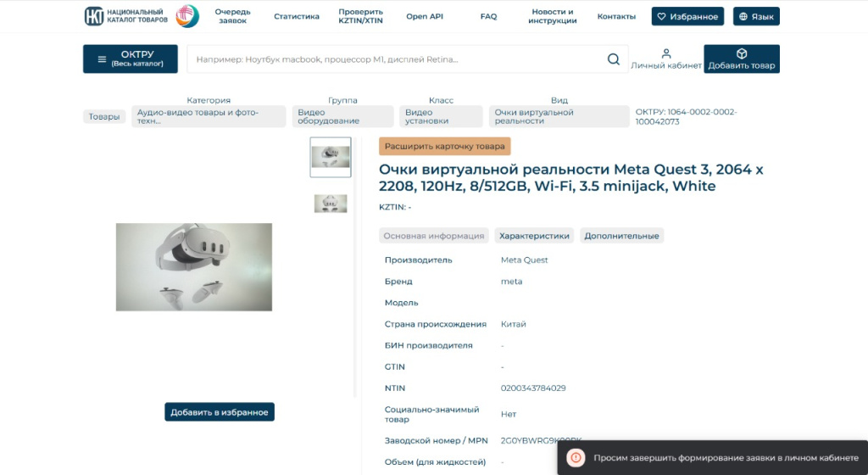Screen dimensions: 868x475
Task: Click the Добавить товар button
Action: click(741, 59)
